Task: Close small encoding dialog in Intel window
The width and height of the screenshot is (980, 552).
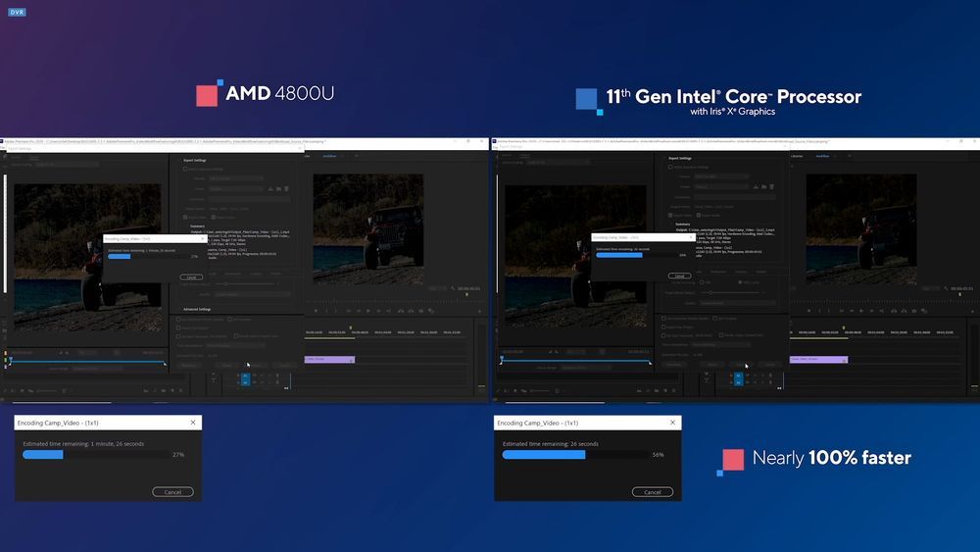Action: (691, 237)
